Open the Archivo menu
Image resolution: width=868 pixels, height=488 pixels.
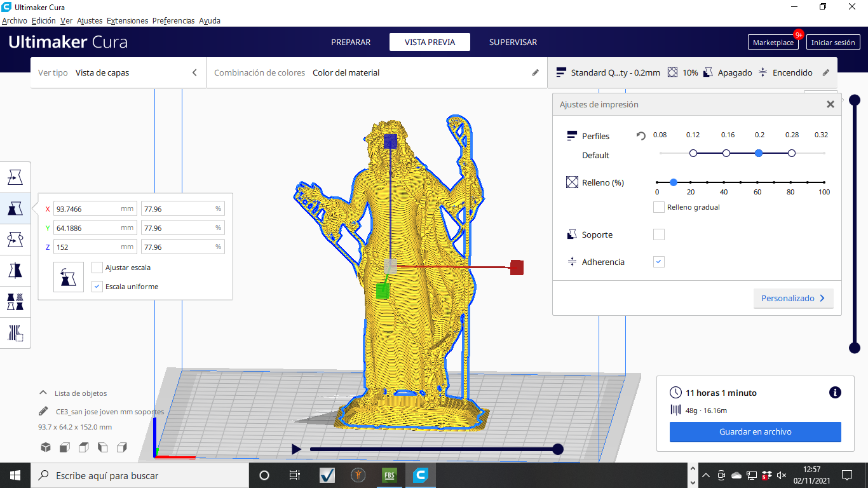15,20
